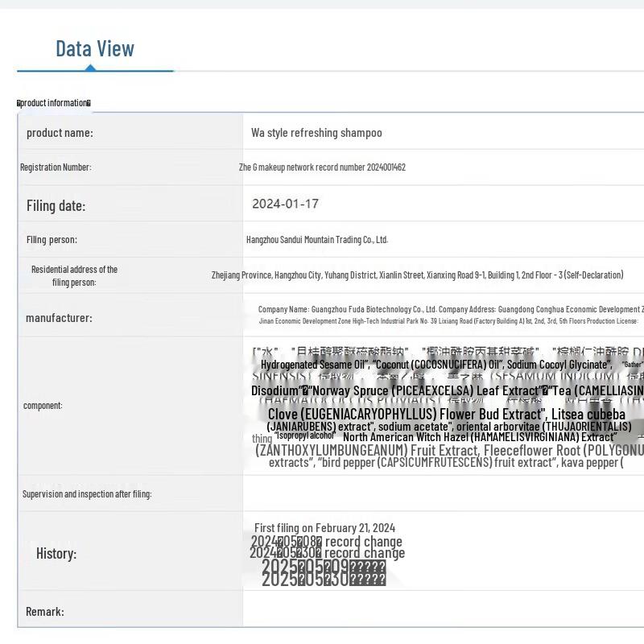The image size is (644, 644).
Task: Select the Residential address label cell
Action: [x=74, y=275]
